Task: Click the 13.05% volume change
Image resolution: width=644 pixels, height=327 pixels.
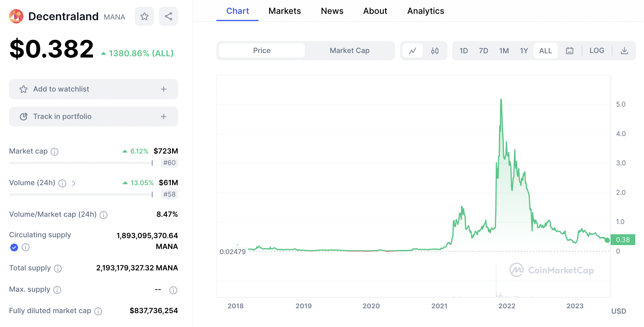Action: point(138,183)
